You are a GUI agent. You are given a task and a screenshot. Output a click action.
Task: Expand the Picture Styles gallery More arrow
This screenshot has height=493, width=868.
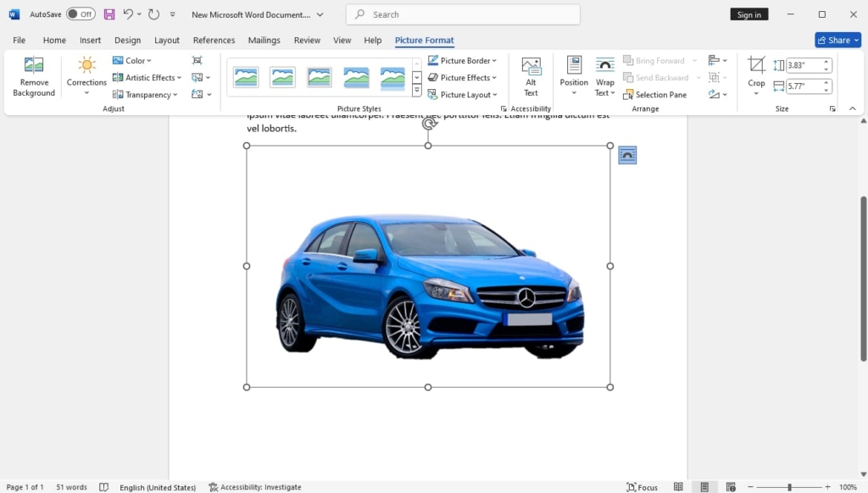click(x=417, y=91)
